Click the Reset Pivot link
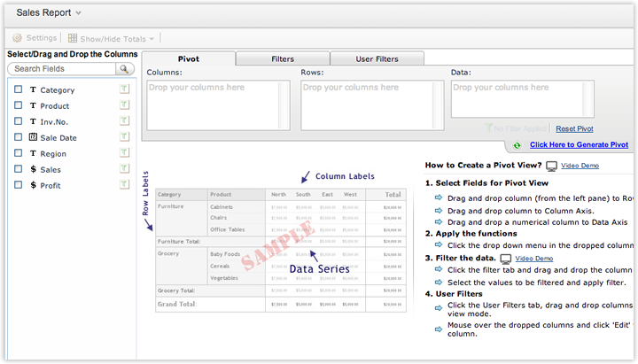The width and height of the screenshot is (638, 364). coord(574,129)
